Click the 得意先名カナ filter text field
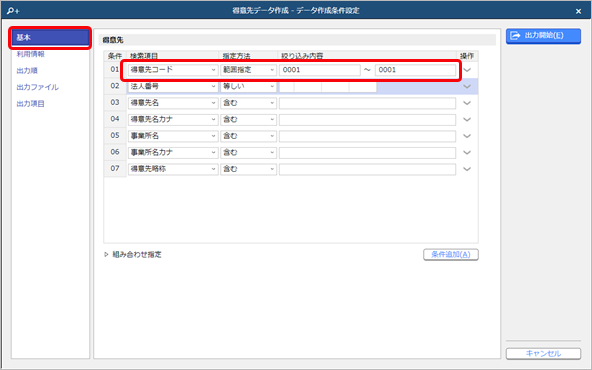Screen dimensions: 592x370 [367, 120]
